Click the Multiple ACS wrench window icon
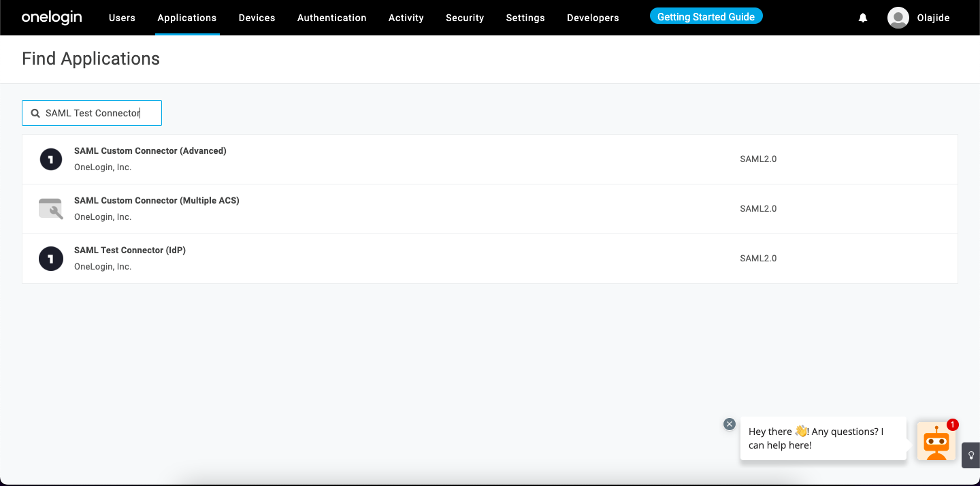This screenshot has width=980, height=486. (x=51, y=209)
